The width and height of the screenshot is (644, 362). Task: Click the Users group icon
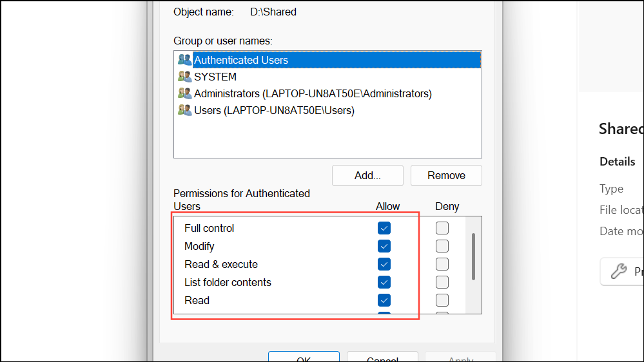(x=185, y=110)
